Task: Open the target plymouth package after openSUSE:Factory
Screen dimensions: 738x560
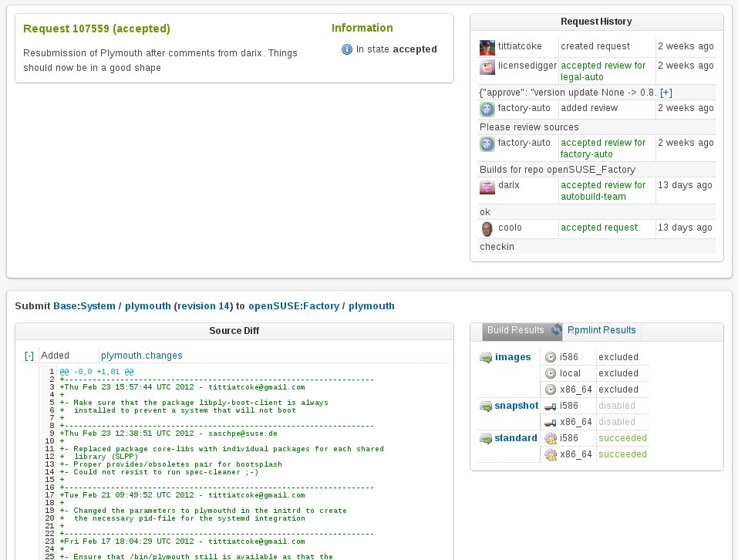Action: pyautogui.click(x=372, y=306)
